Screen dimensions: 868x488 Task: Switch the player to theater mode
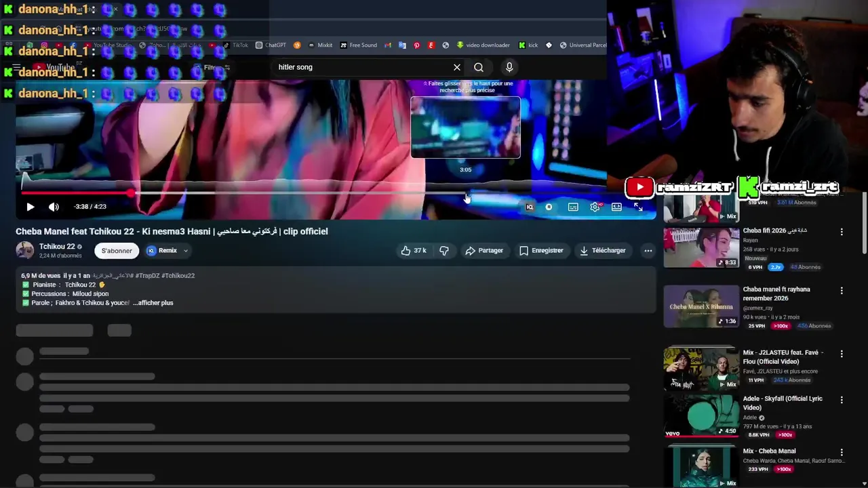616,207
